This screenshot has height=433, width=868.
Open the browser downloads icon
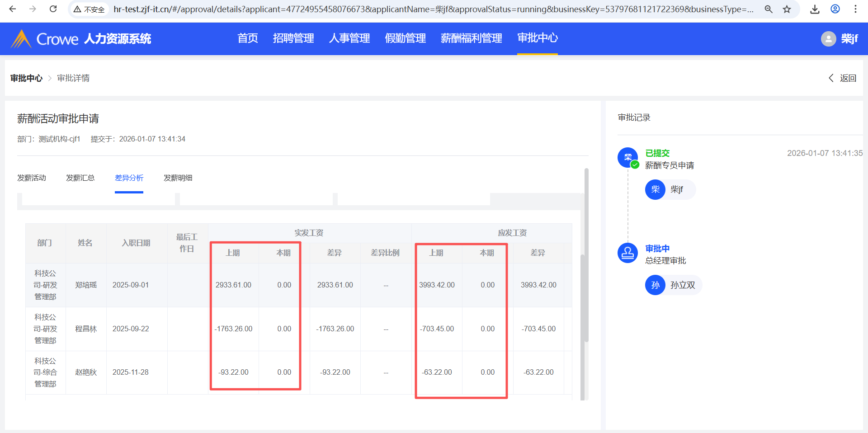point(815,9)
